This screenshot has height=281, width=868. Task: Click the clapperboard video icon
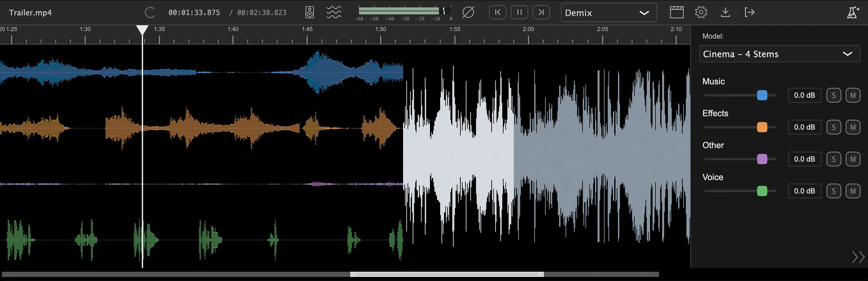[x=676, y=12]
